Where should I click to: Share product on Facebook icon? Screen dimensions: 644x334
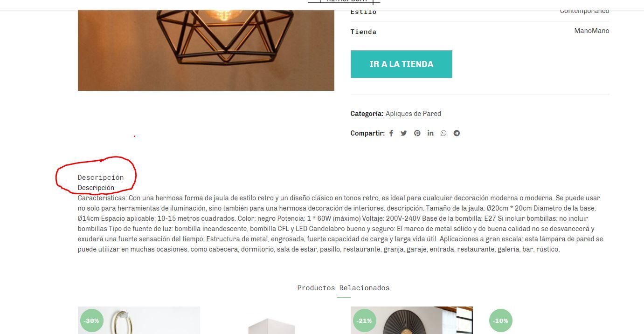[x=391, y=133]
